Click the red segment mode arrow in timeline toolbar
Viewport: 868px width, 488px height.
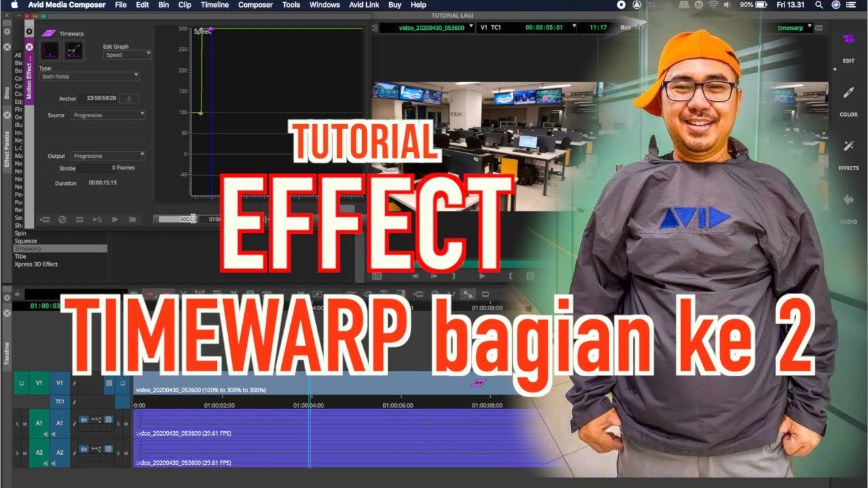(151, 293)
